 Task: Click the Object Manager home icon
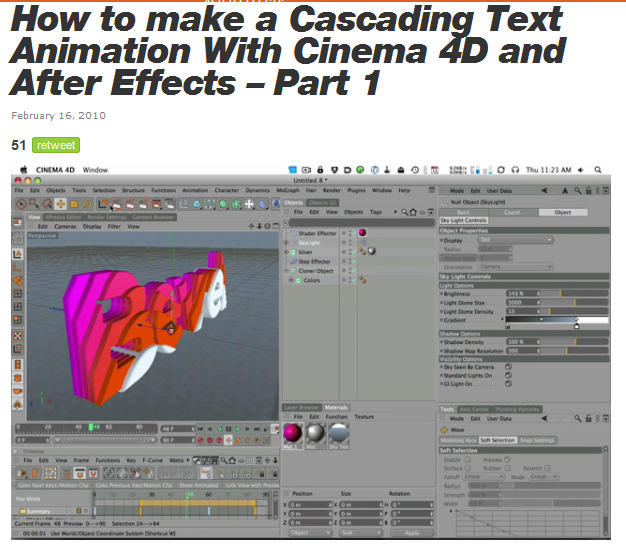413,212
